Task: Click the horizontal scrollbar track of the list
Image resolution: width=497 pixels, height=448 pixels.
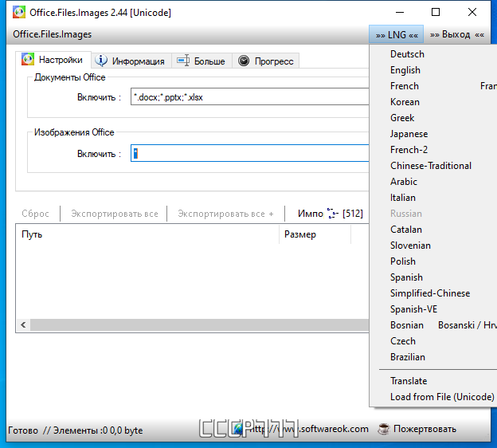Action: [x=199, y=325]
